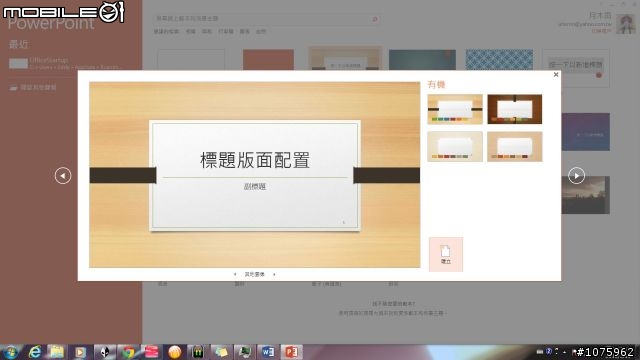Open the Windows Start menu
640x360 pixels.
point(11,352)
